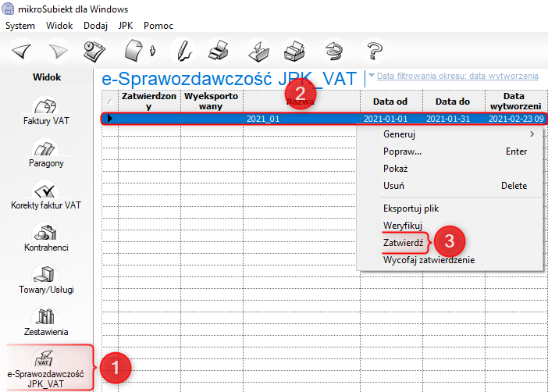Choose Usuń in context menu
This screenshot has width=548, height=392.
tap(450, 186)
